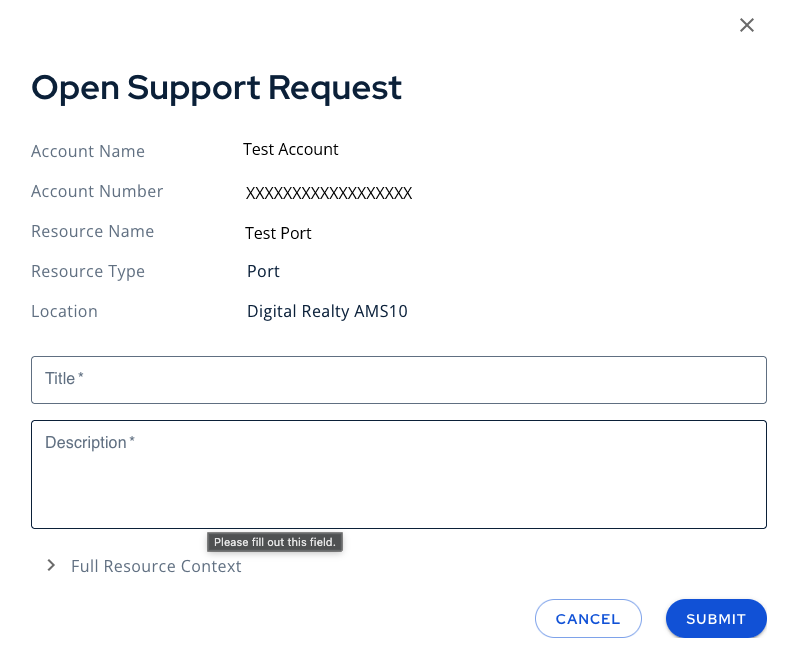
Task: Click the 'Account Name' label
Action: [x=88, y=151]
